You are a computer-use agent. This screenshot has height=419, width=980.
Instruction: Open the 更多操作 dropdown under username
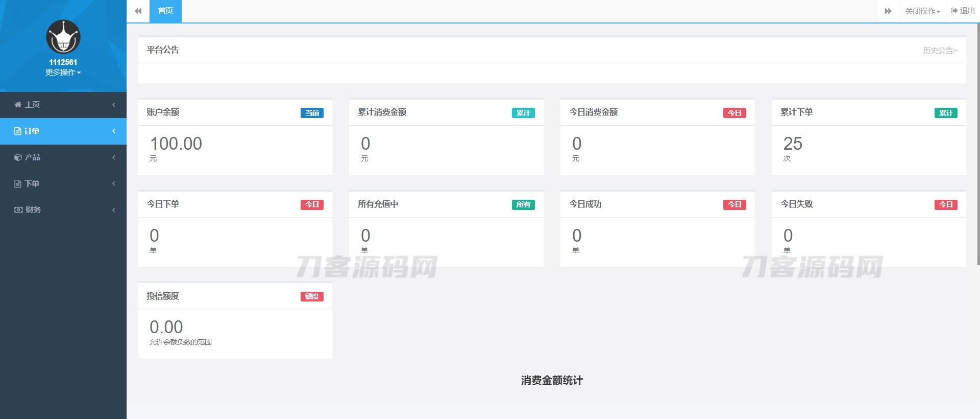pos(63,73)
